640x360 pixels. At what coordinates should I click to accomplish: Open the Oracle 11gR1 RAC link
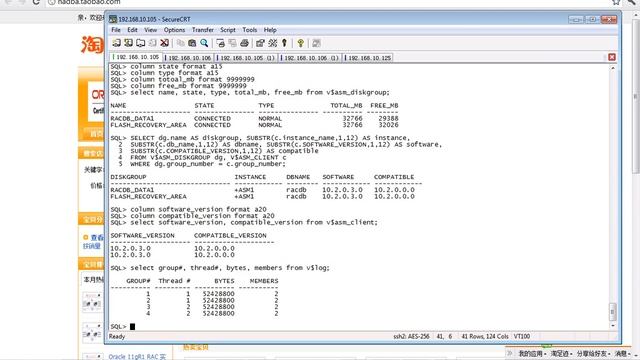pyautogui.click(x=137, y=357)
